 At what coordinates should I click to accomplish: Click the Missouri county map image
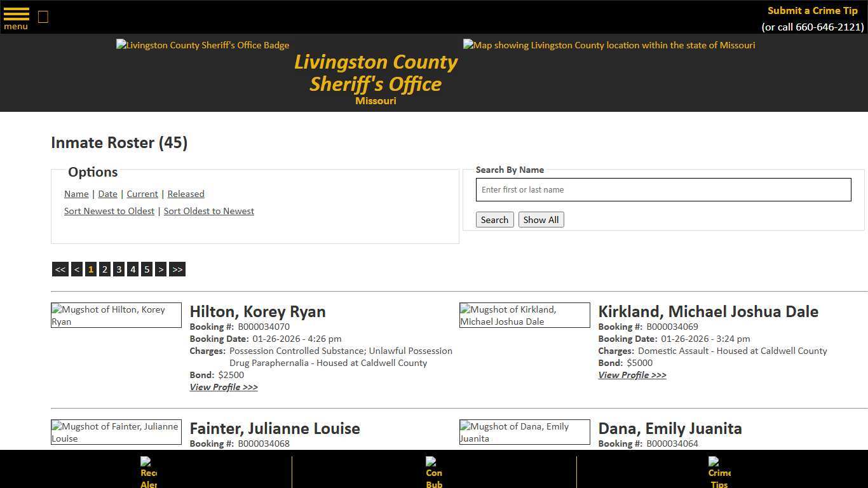[608, 45]
